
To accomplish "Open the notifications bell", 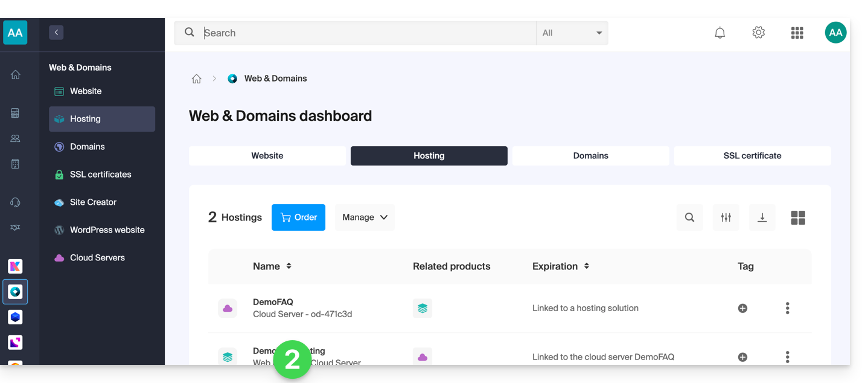I will (720, 33).
